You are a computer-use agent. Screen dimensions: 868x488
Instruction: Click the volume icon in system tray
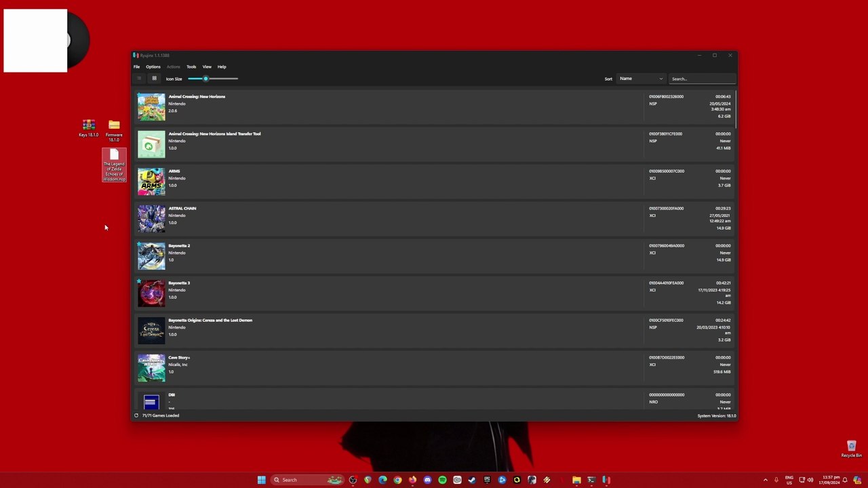coord(810,480)
